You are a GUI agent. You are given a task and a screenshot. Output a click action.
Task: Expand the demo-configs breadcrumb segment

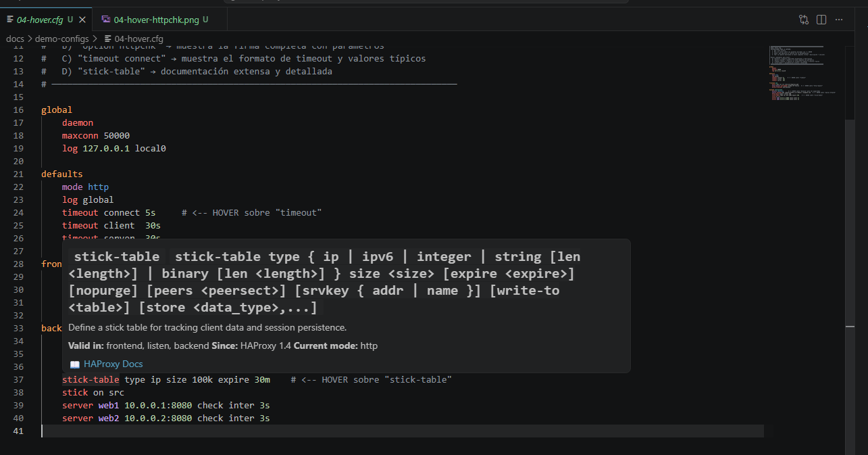tap(62, 39)
